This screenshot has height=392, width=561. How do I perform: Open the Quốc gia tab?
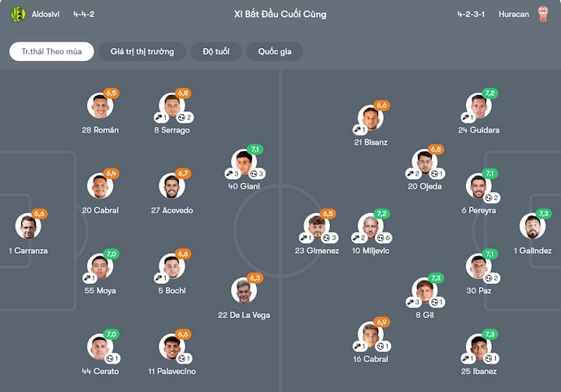[275, 51]
